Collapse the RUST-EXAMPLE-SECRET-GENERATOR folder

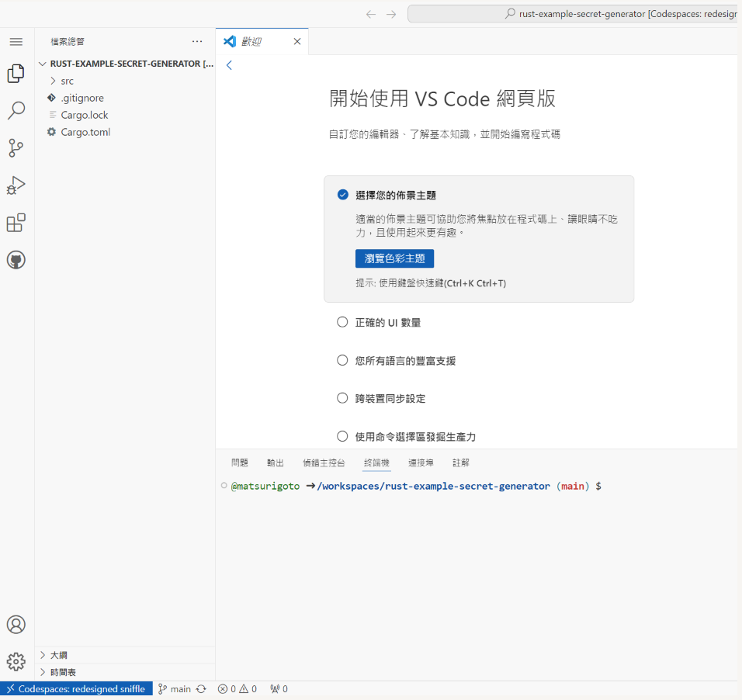coord(126,64)
